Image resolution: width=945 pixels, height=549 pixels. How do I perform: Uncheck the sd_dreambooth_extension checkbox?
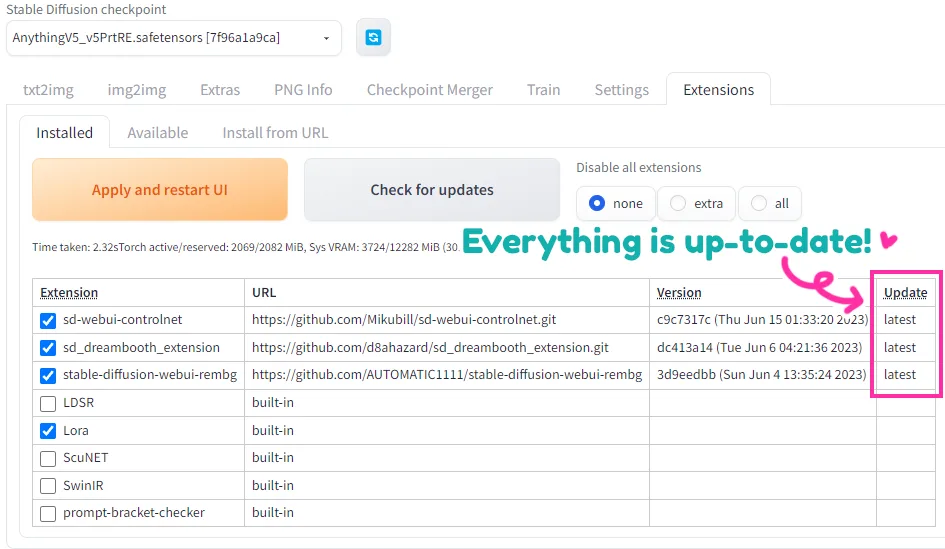[x=48, y=348]
